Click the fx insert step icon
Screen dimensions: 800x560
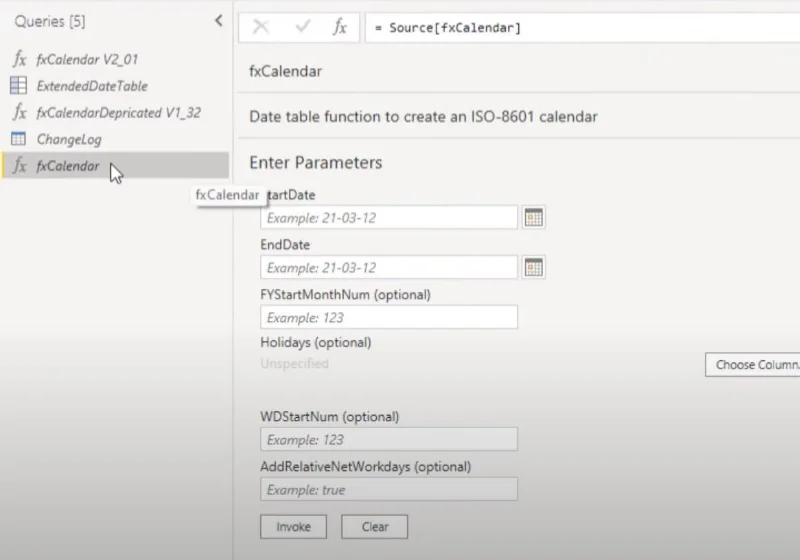340,27
